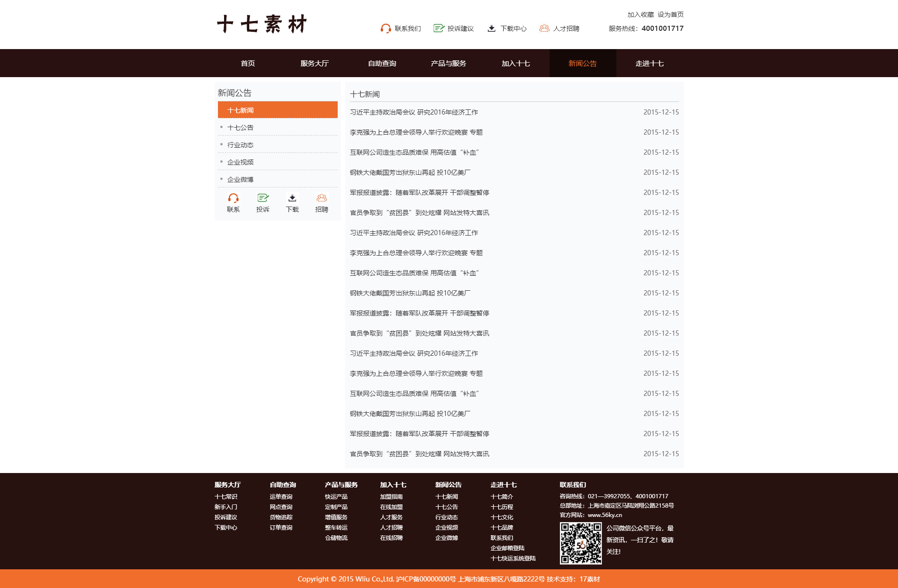This screenshot has height=588, width=898.
Task: Click the 人才招聘 people icon in header
Action: [x=544, y=29]
